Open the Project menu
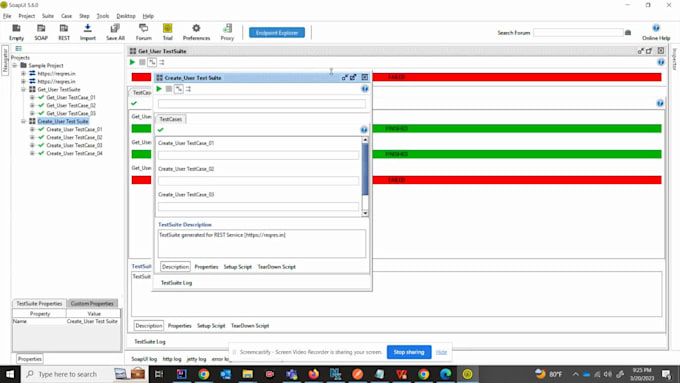This screenshot has width=680, height=383. click(x=26, y=16)
